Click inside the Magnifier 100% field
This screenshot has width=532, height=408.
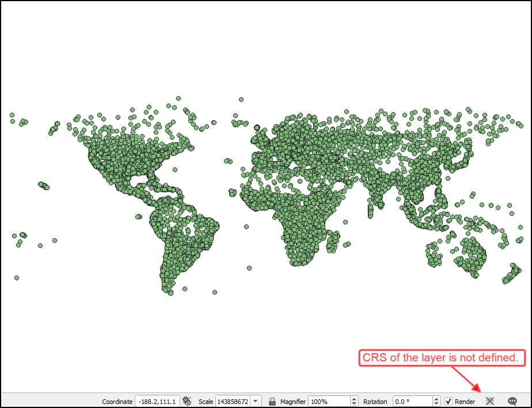[x=328, y=402]
